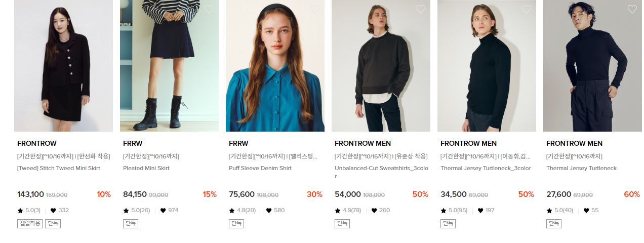Open Thermal Jersey Turtleneck_3color product link
The image size is (644, 243).
pos(486,168)
